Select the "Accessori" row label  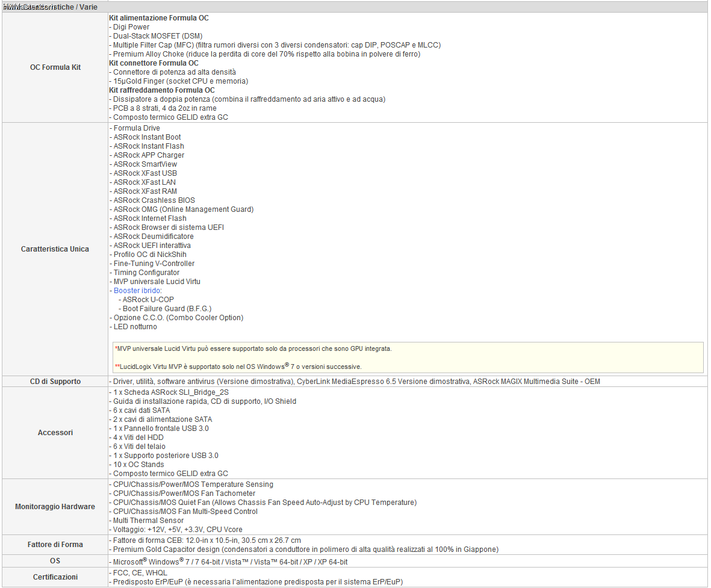click(55, 433)
